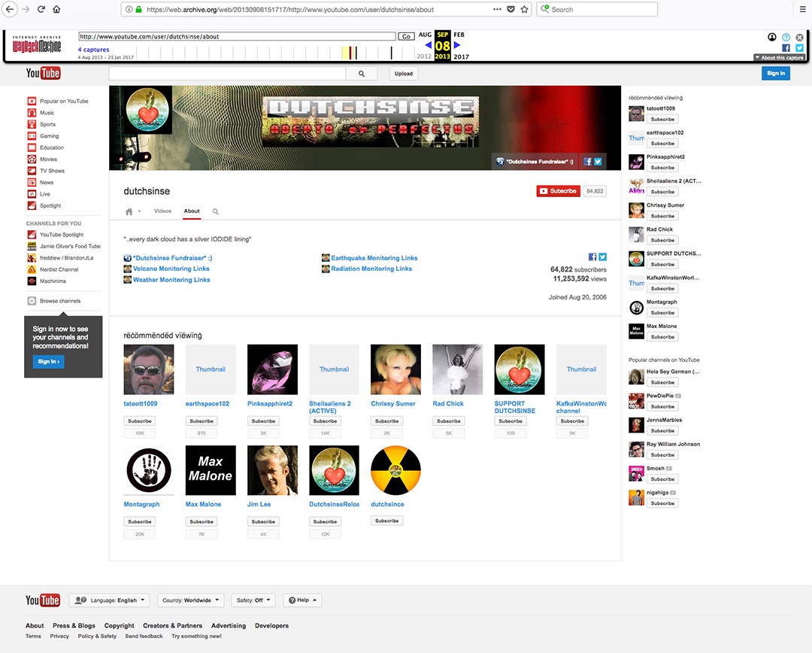Image resolution: width=812 pixels, height=653 pixels.
Task: Click the YouTube search input box
Action: pos(227,74)
